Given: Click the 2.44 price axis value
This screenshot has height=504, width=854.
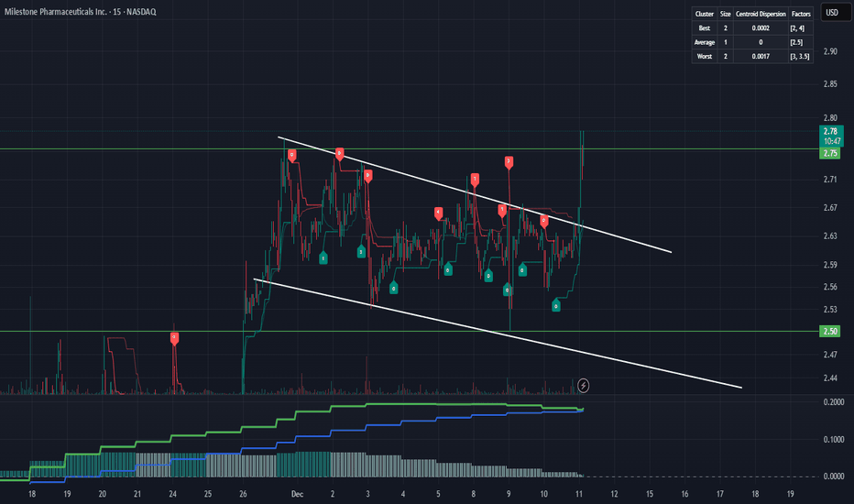Looking at the screenshot, I should (x=830, y=378).
